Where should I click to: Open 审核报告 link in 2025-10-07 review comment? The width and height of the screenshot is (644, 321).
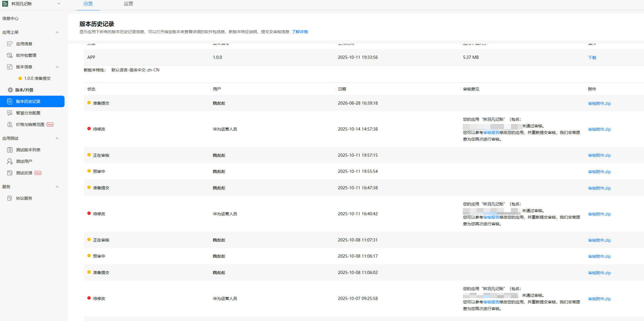[491, 302]
